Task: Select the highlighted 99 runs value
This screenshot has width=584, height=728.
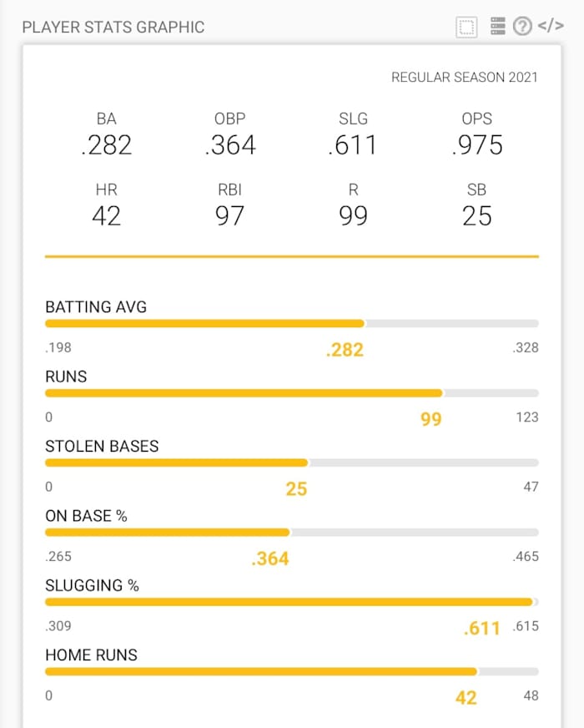Action: point(430,420)
